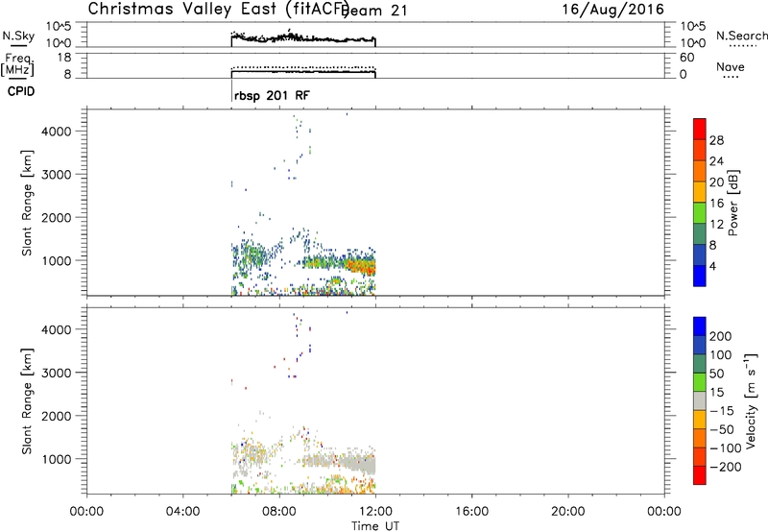The height and width of the screenshot is (532, 768).
Task: Click the Nave legend label
Action: (730, 67)
